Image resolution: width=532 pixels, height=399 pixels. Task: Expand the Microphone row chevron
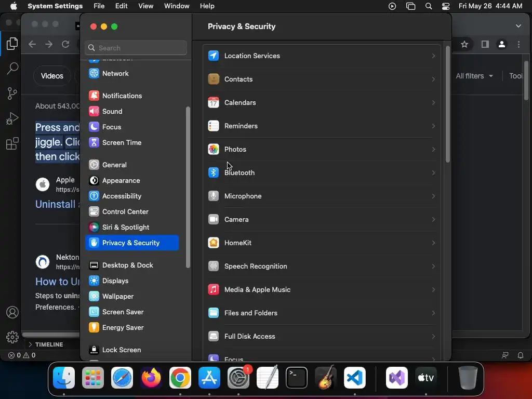433,196
